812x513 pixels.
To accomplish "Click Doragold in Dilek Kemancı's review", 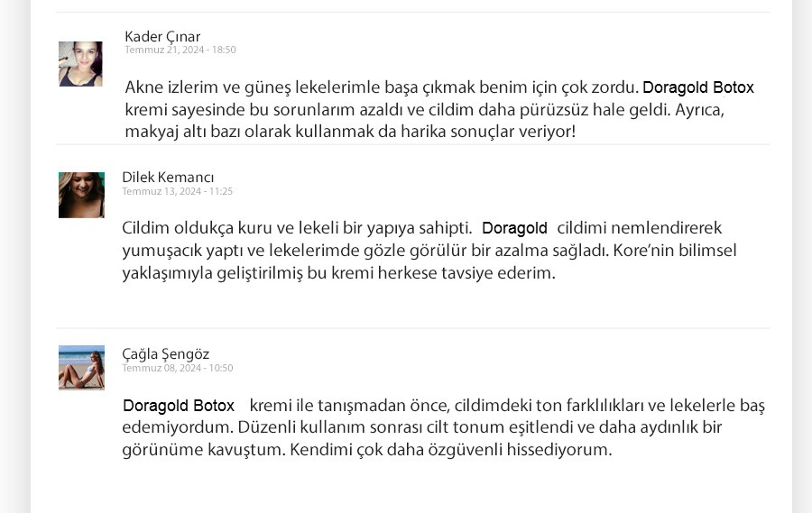I will pos(514,228).
